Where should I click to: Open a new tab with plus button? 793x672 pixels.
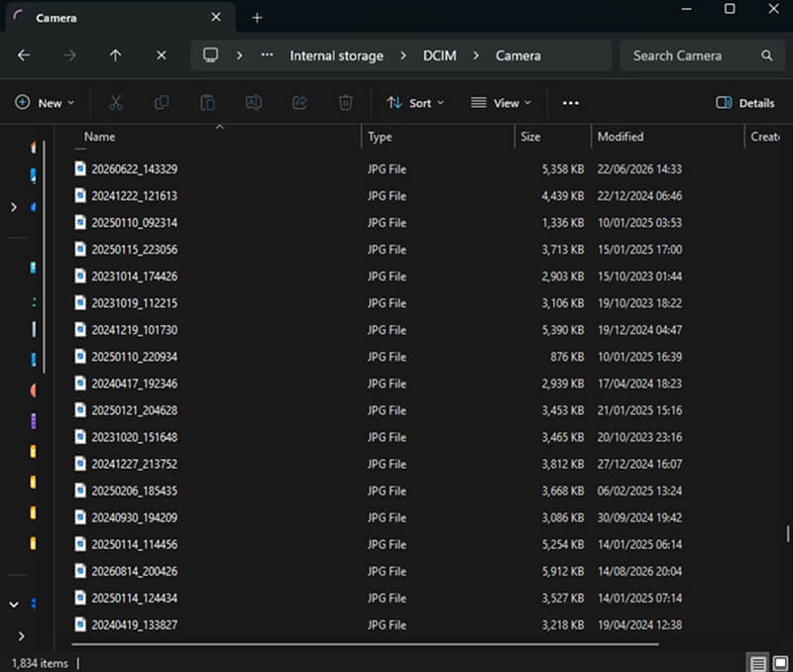coord(257,18)
